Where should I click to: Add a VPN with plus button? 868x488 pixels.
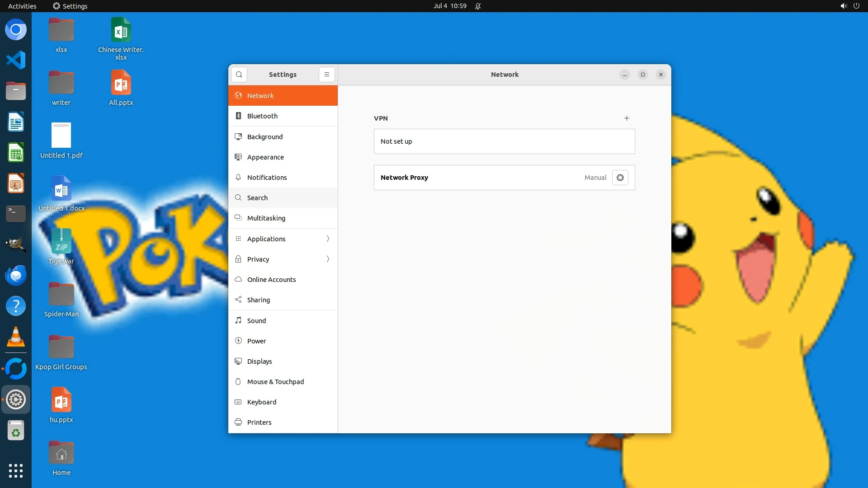tap(627, 118)
